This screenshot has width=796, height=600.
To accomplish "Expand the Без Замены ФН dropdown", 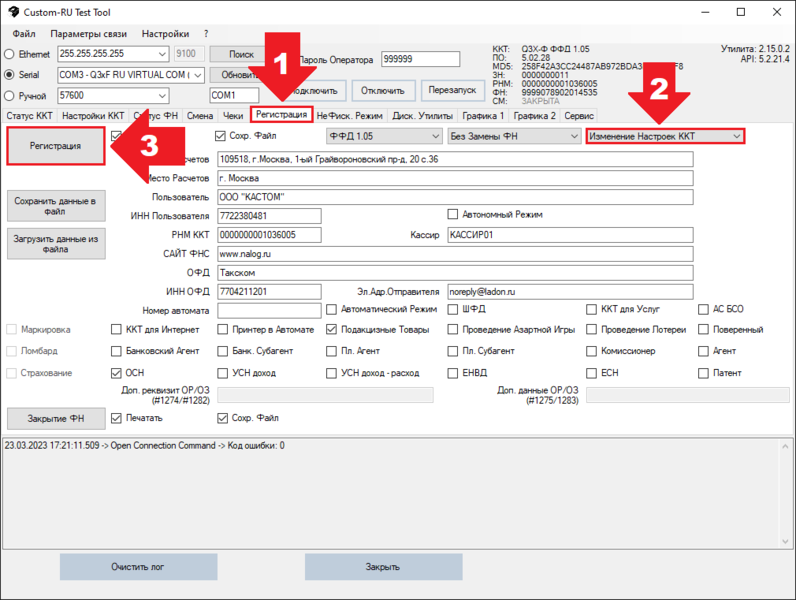I will point(514,136).
